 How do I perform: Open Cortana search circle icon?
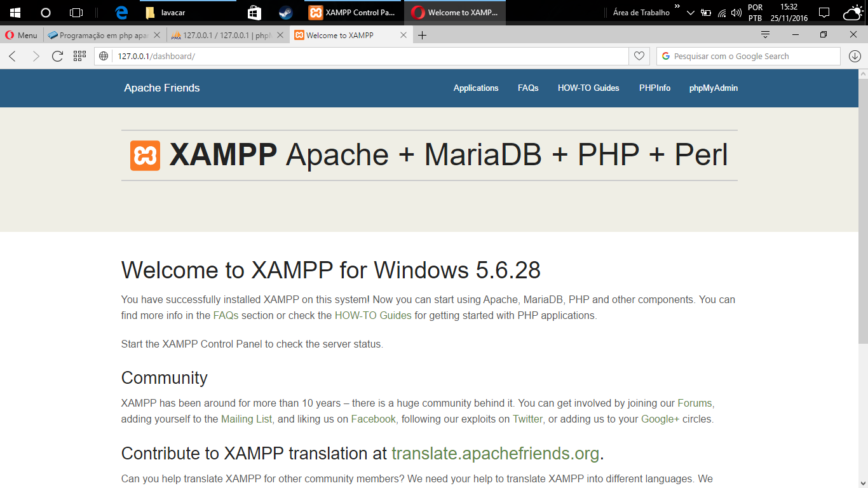pyautogui.click(x=45, y=12)
